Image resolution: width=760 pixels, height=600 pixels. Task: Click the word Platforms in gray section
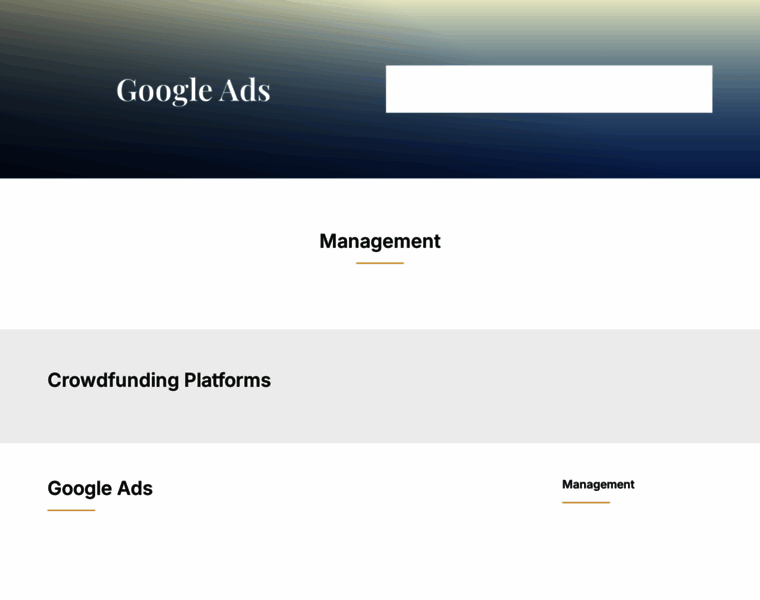(227, 380)
